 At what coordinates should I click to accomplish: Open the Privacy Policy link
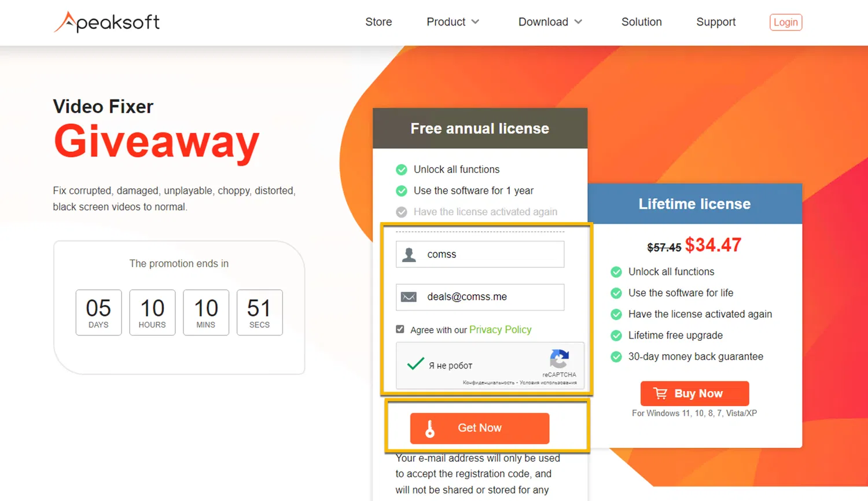[x=501, y=330]
